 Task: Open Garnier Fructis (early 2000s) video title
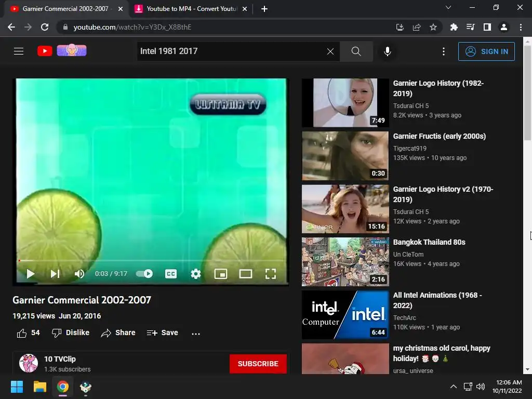[x=440, y=136]
